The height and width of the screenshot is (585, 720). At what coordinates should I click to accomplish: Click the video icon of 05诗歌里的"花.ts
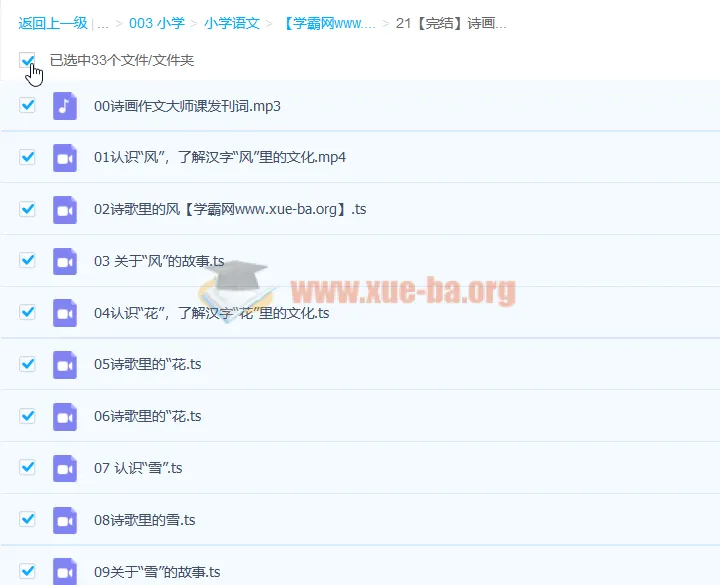coord(65,365)
